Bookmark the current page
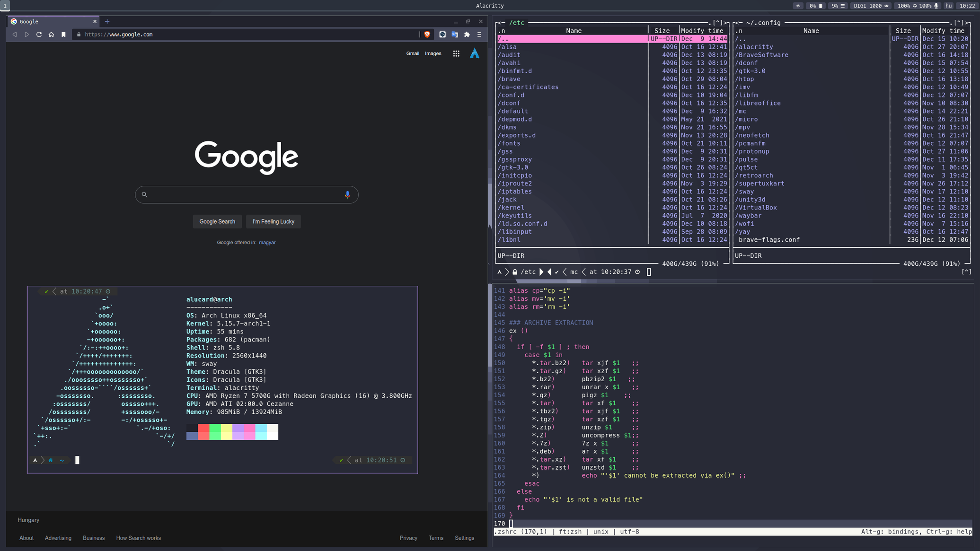 (x=63, y=35)
